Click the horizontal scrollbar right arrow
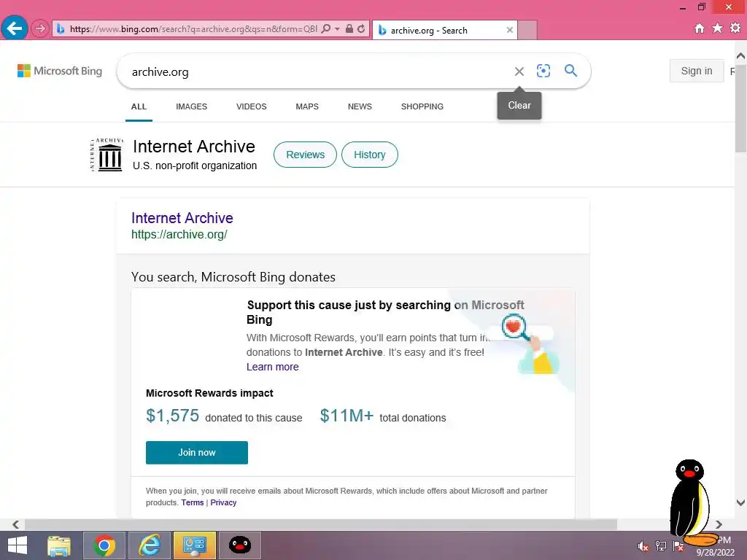Image resolution: width=747 pixels, height=560 pixels. (x=719, y=525)
